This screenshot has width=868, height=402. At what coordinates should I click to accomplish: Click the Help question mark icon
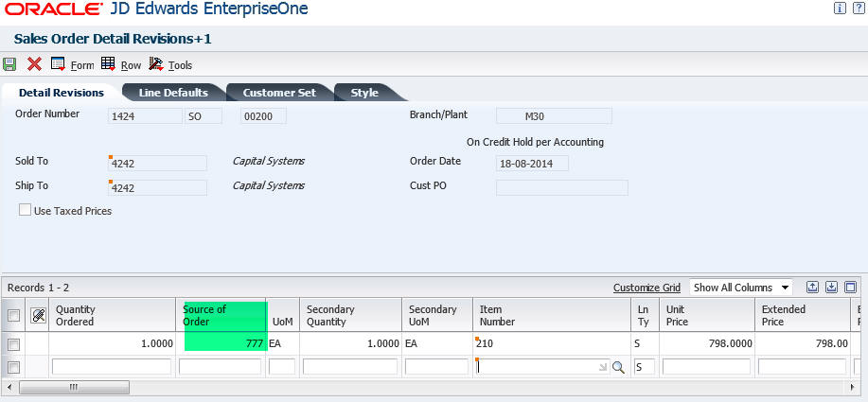click(x=859, y=8)
